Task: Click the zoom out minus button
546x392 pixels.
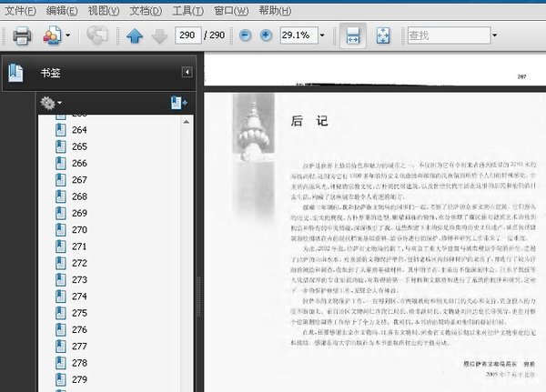Action: (x=246, y=35)
